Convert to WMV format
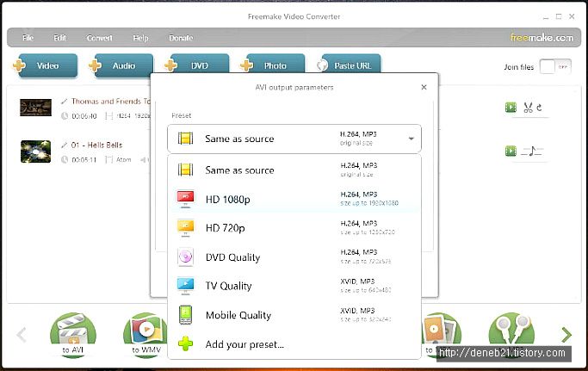Image resolution: width=588 pixels, height=371 pixels. (146, 335)
